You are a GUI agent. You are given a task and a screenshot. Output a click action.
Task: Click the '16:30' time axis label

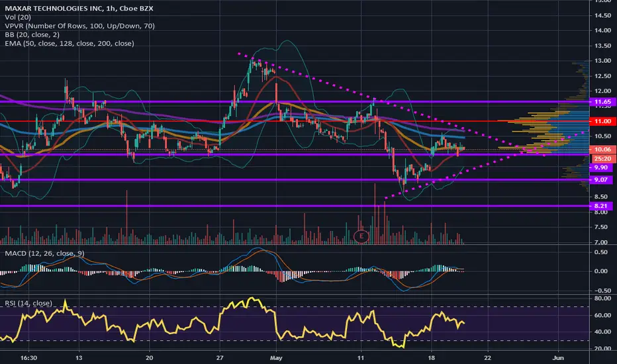pos(28,357)
